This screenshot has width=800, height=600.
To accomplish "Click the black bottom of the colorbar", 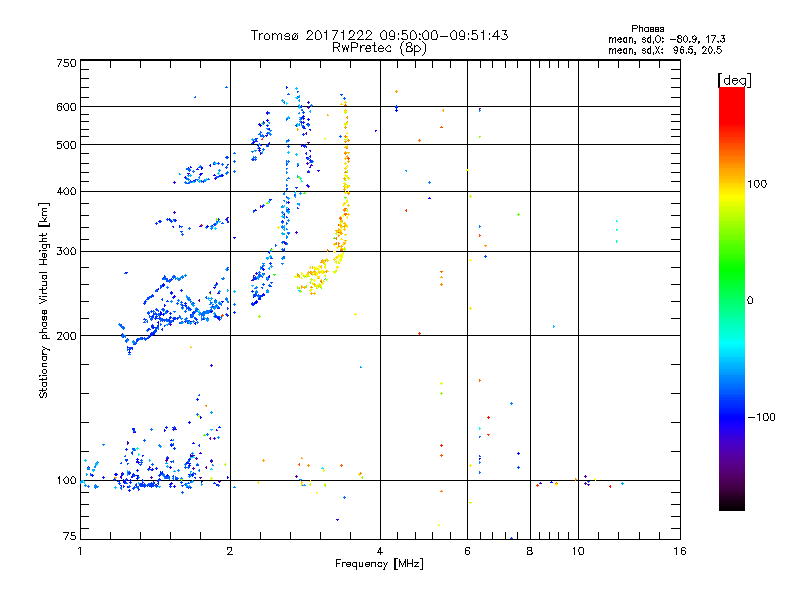I will 732,503.
